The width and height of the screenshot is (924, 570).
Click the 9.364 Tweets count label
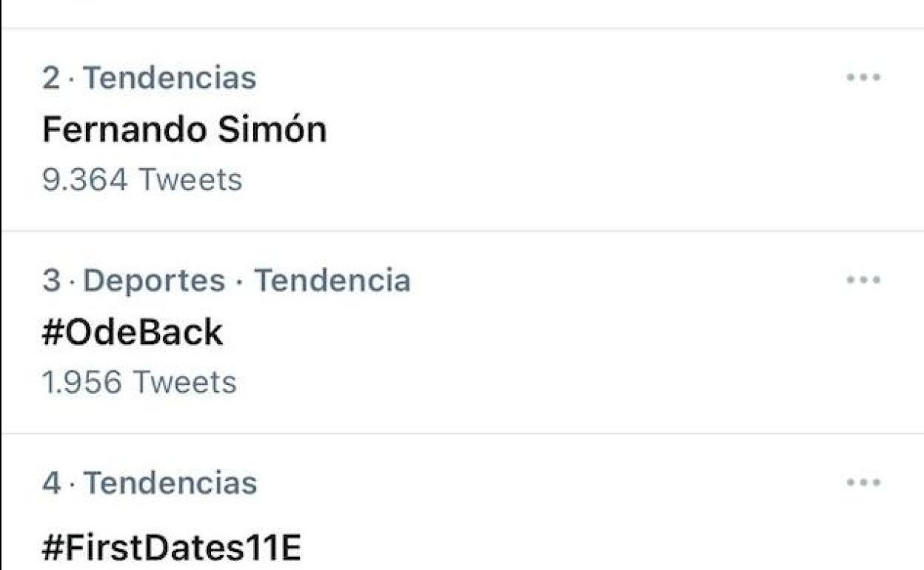click(x=141, y=179)
